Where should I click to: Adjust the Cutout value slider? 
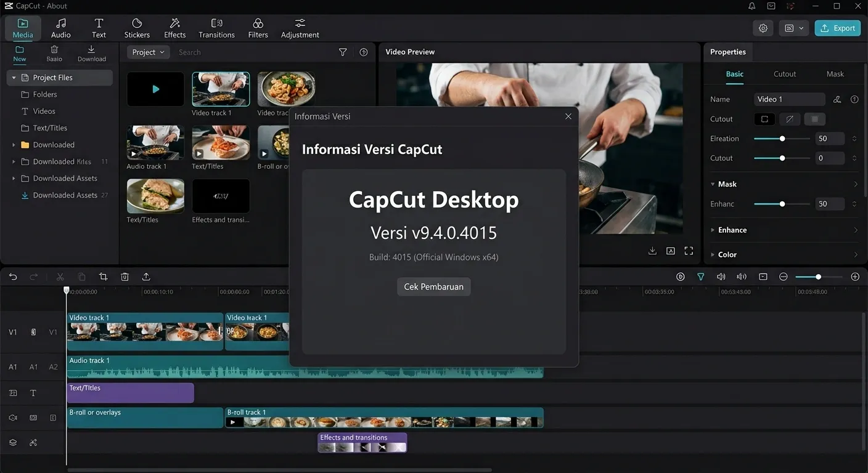click(x=782, y=158)
